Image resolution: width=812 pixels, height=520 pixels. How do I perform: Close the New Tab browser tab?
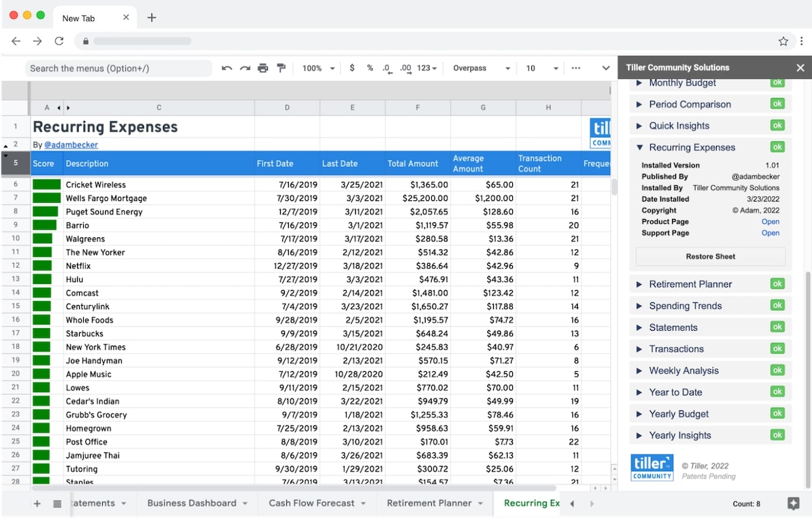pyautogui.click(x=126, y=18)
